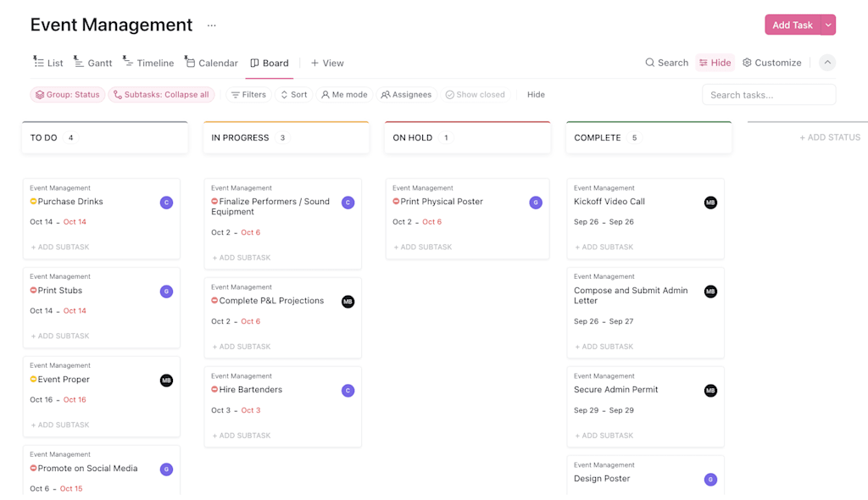Click the red priority icon on Print Stubs
Screen dimensions: 868x500
pos(33,290)
